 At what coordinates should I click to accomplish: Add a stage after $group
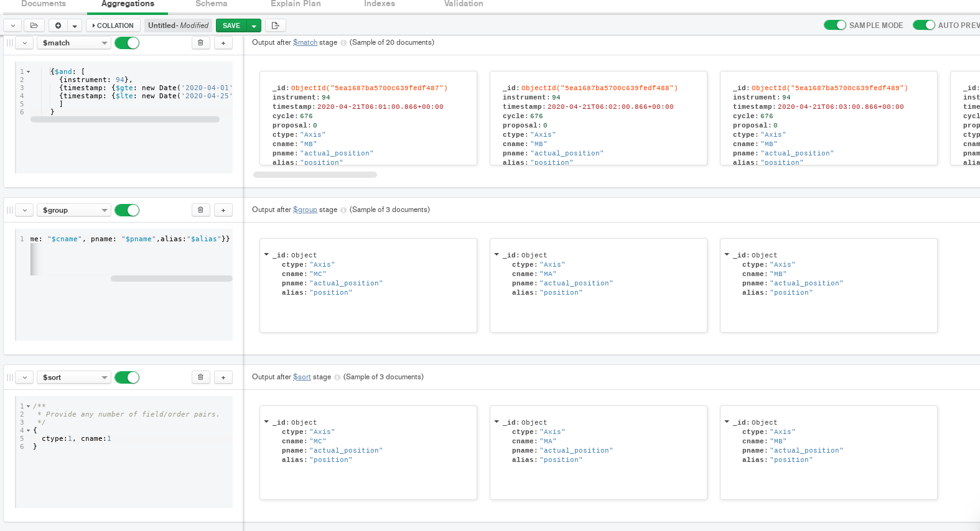point(223,210)
